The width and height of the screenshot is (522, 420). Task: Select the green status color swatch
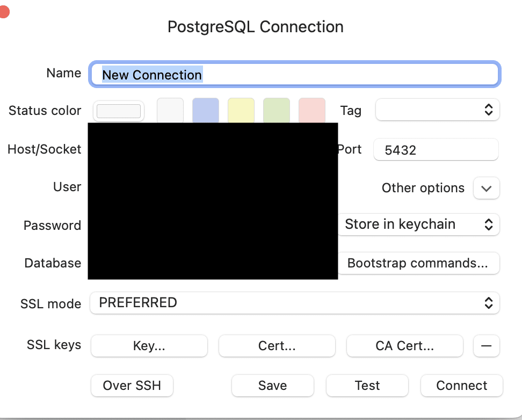pos(277,110)
